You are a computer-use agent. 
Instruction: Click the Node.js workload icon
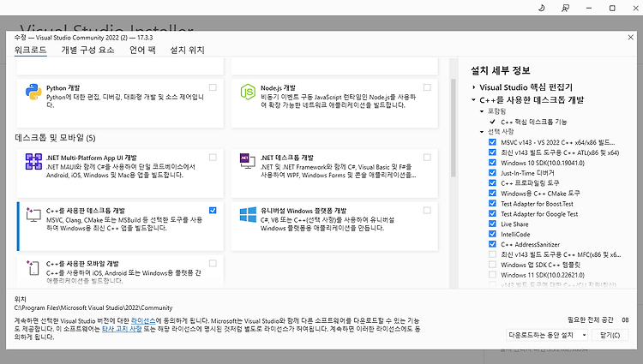click(248, 92)
